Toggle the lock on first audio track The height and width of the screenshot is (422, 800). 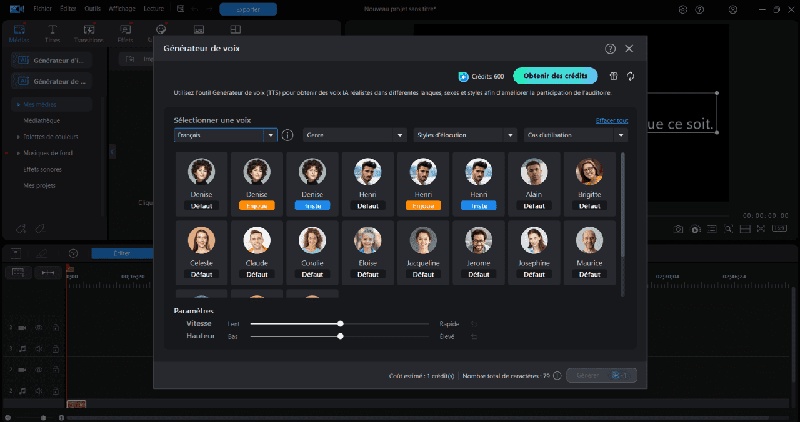click(x=56, y=349)
